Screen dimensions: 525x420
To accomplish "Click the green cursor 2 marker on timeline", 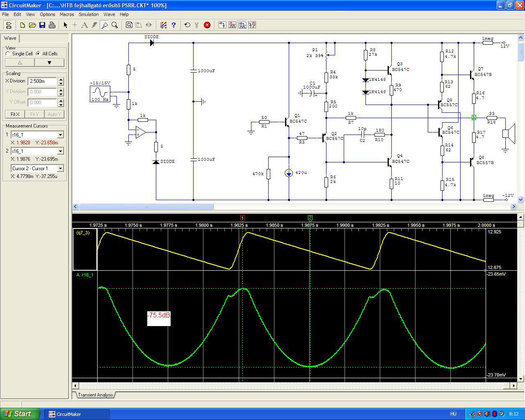I will [x=310, y=218].
